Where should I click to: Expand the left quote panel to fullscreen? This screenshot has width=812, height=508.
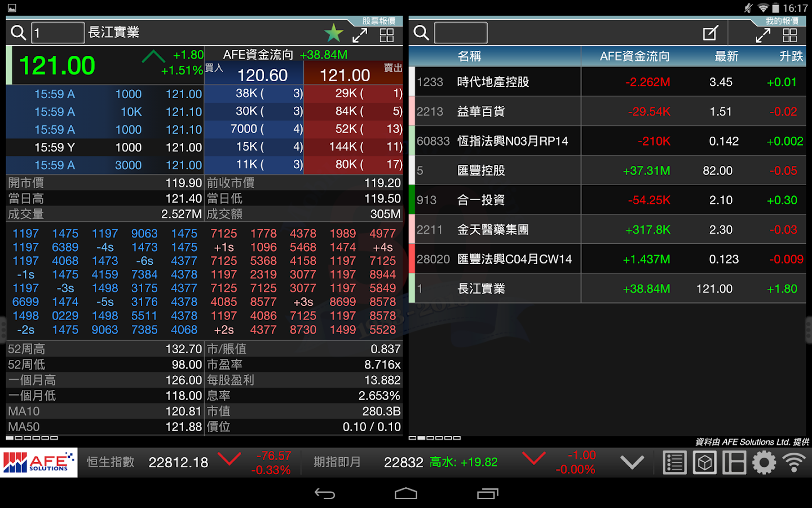coord(360,34)
